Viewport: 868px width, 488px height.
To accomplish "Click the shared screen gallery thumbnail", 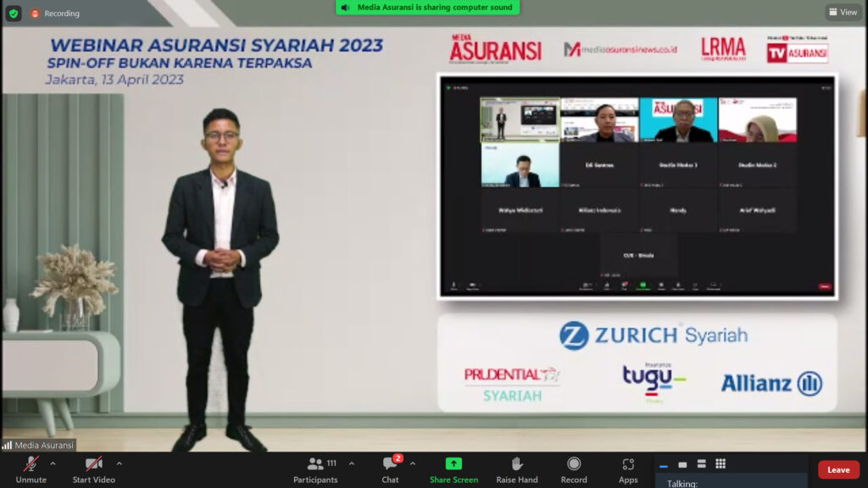I will [x=637, y=187].
